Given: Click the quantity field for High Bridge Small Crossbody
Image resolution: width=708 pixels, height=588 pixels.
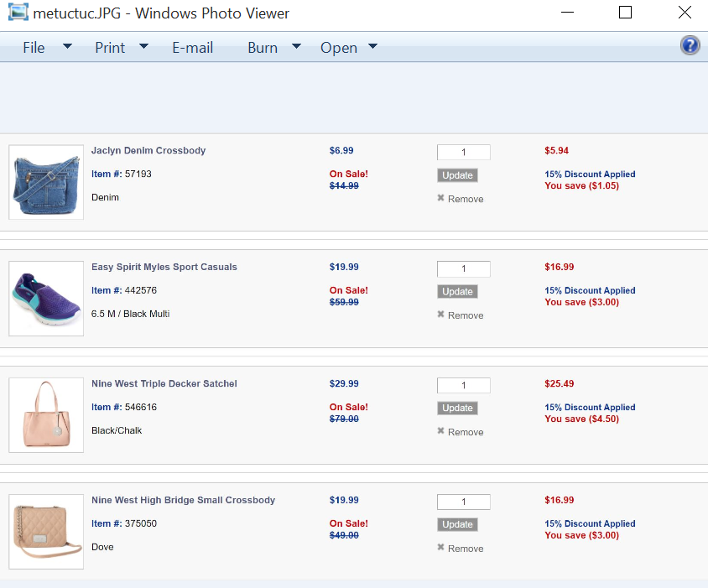Looking at the screenshot, I should point(463,502).
